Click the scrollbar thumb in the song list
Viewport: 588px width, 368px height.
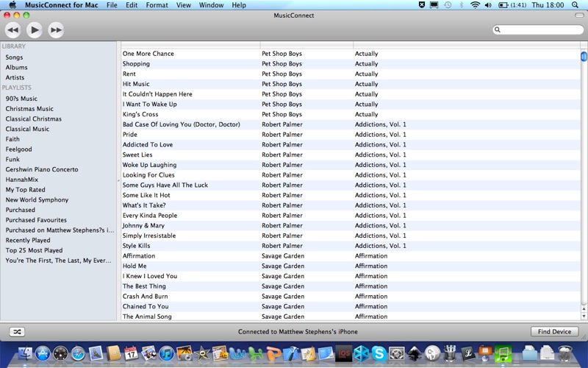584,57
